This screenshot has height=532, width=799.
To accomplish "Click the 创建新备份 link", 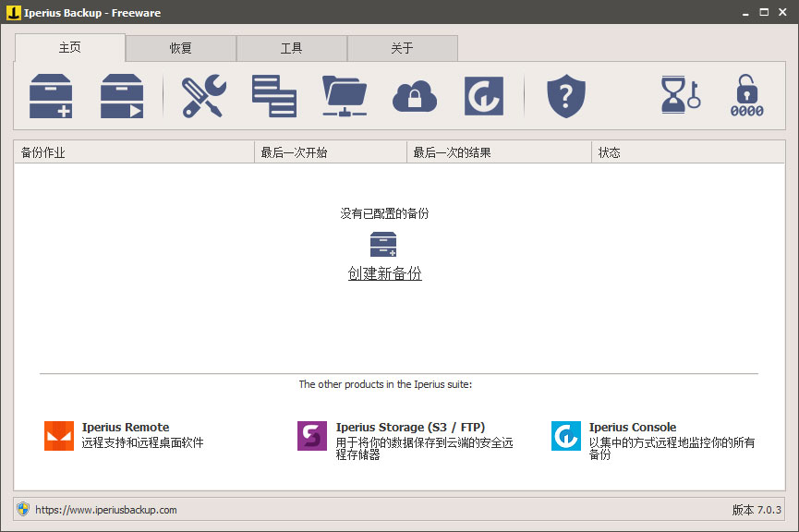I will [385, 273].
